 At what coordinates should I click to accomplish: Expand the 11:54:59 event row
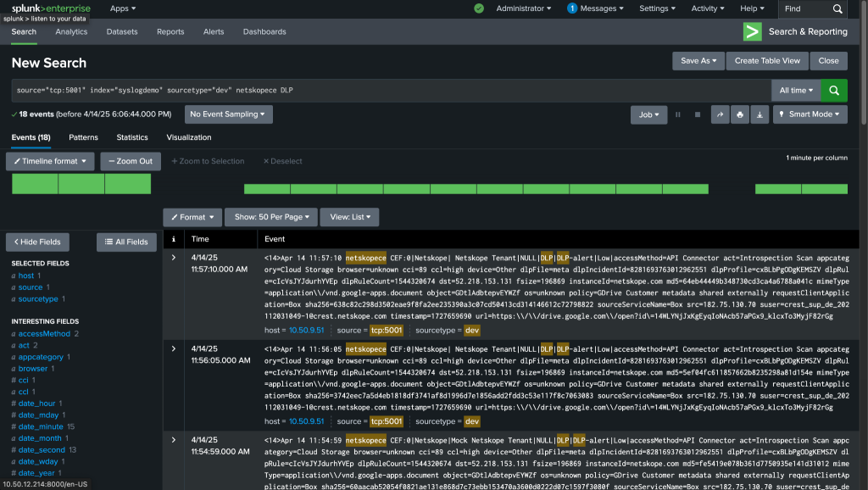tap(173, 440)
